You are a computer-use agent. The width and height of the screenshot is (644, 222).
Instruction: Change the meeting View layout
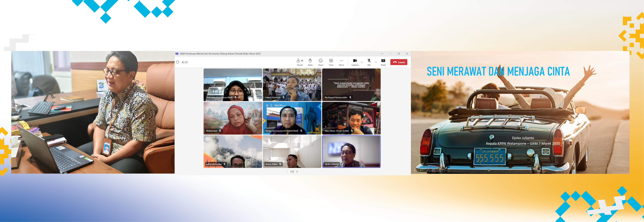[331, 62]
